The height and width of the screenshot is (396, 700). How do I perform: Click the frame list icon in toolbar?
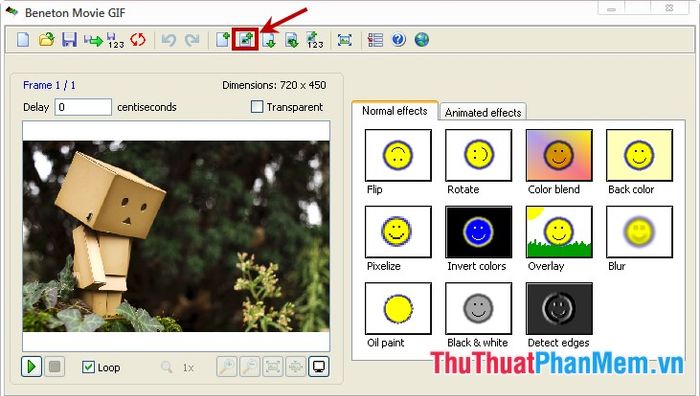375,40
